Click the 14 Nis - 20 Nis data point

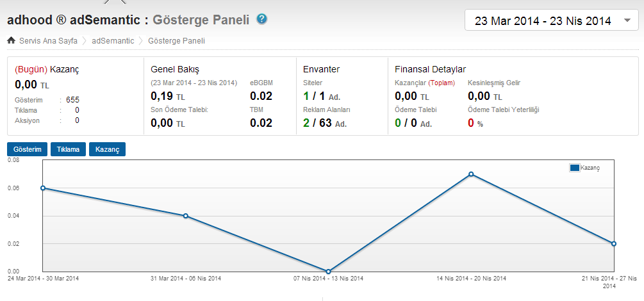[x=471, y=174]
